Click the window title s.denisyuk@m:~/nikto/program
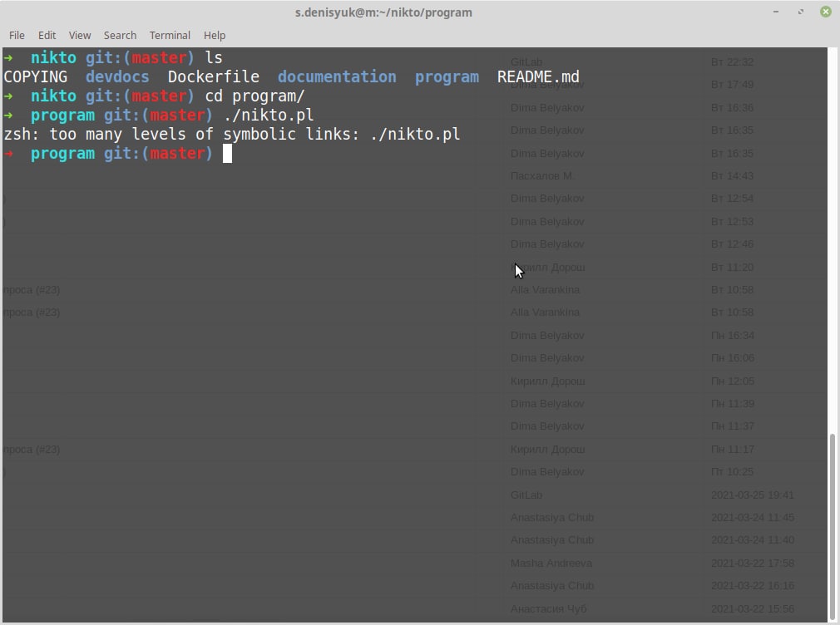 [x=383, y=12]
